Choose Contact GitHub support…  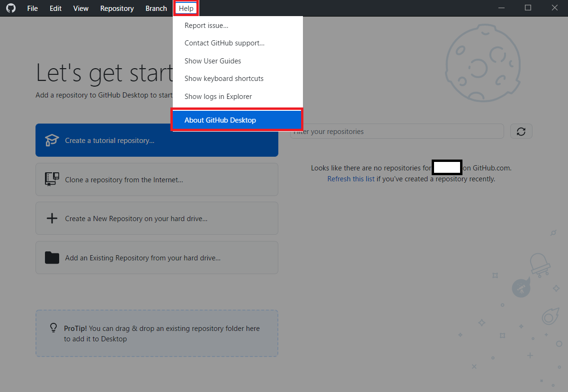pyautogui.click(x=238, y=43)
